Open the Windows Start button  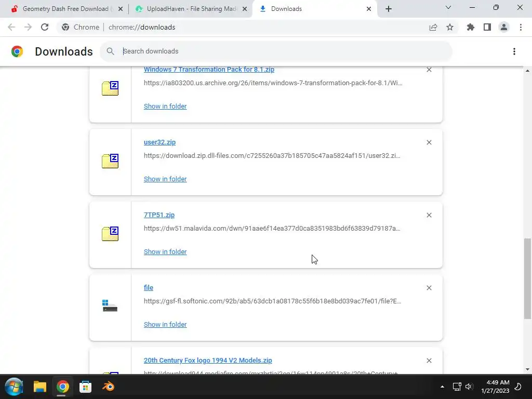click(14, 387)
